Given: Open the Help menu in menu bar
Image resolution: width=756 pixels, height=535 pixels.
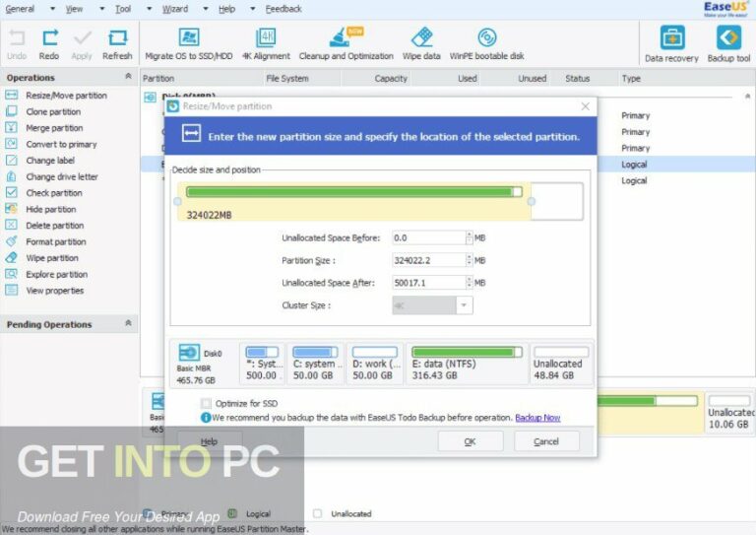Looking at the screenshot, I should tap(226, 9).
